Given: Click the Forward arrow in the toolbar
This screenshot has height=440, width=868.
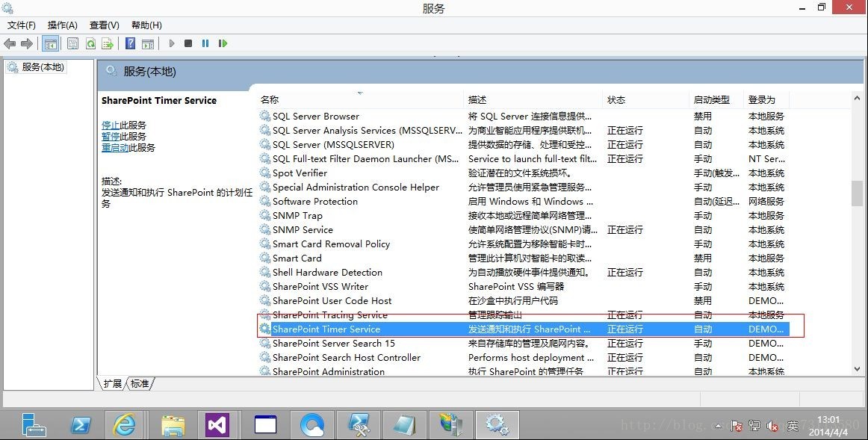Looking at the screenshot, I should pos(27,44).
